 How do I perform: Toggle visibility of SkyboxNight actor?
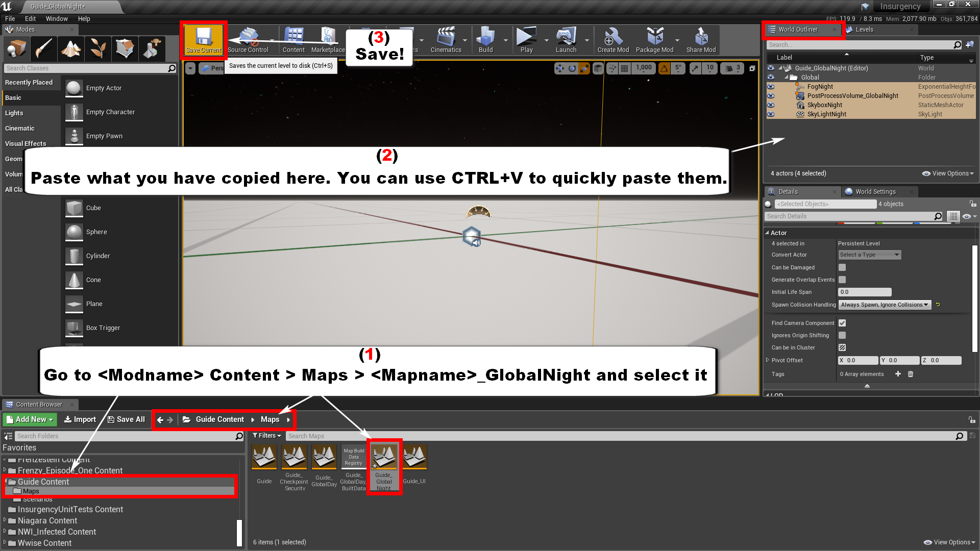click(771, 105)
